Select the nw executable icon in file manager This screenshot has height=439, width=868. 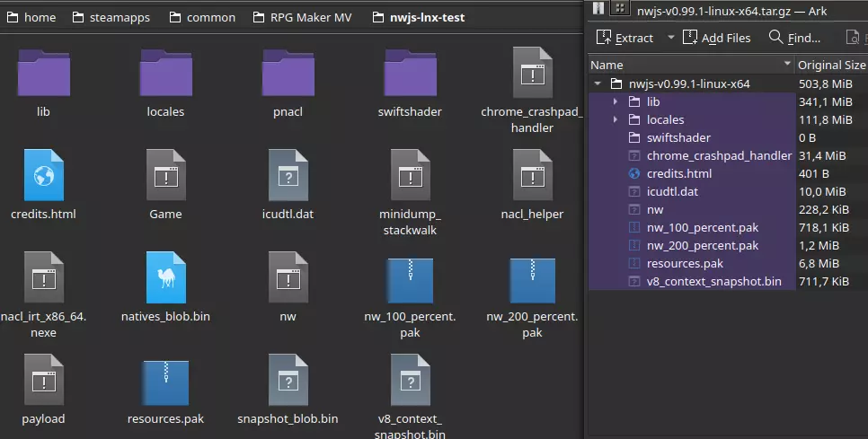[x=288, y=277]
